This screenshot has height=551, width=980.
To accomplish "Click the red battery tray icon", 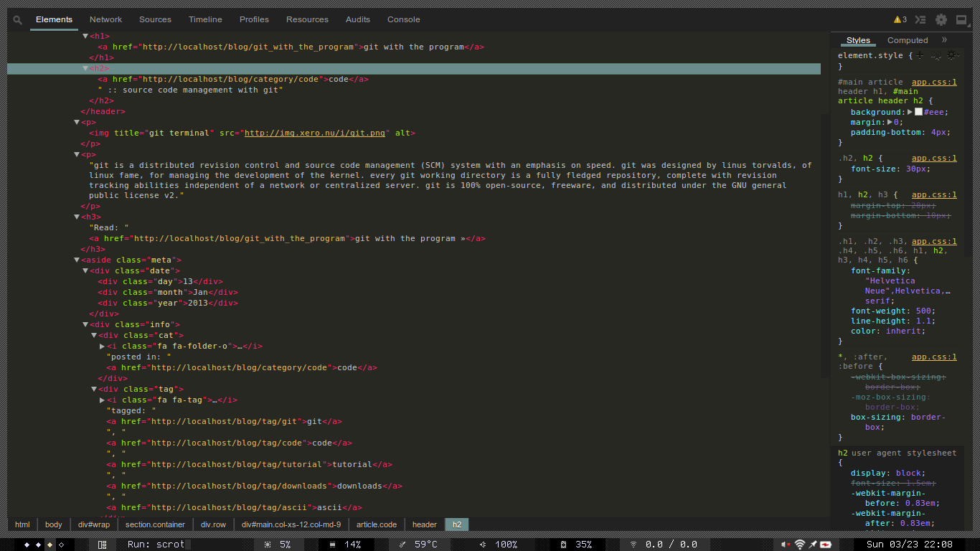I will tap(826, 545).
